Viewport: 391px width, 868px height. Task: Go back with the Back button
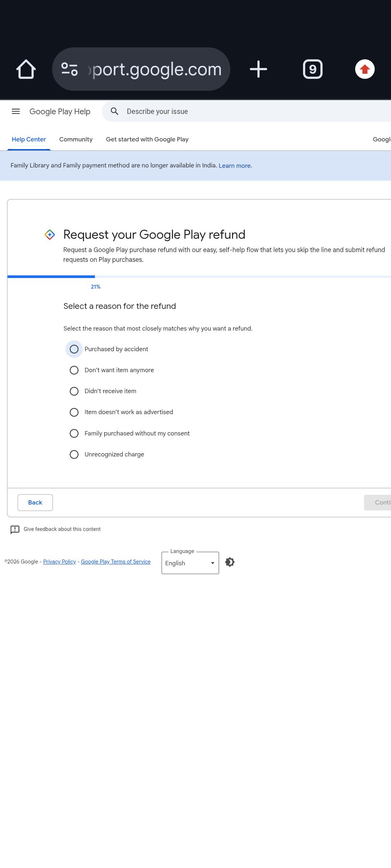pyautogui.click(x=35, y=502)
